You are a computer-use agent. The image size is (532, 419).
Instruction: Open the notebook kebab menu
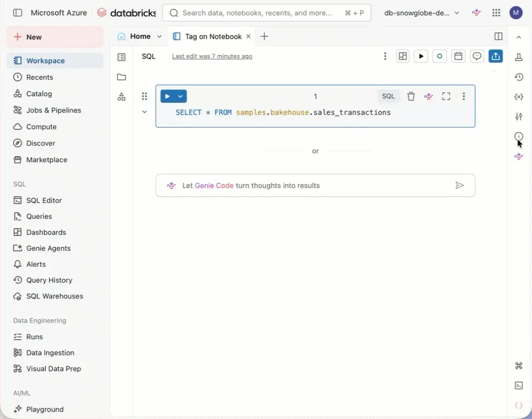tap(385, 57)
